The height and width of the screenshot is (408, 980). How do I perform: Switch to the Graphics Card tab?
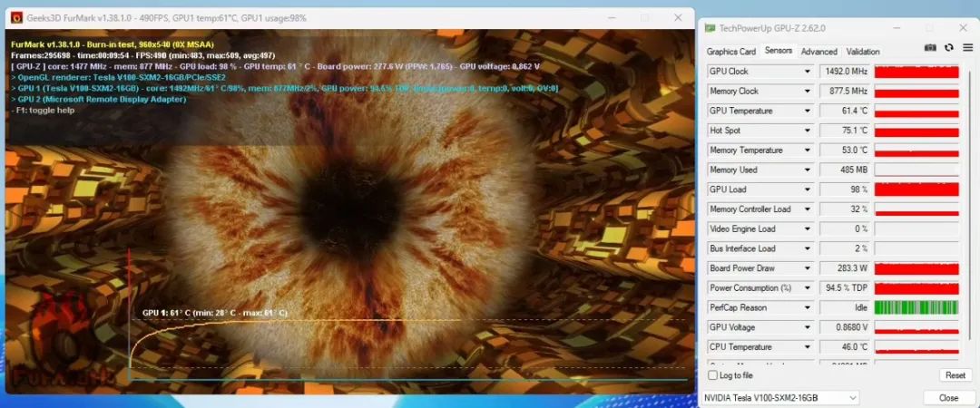coord(730,52)
